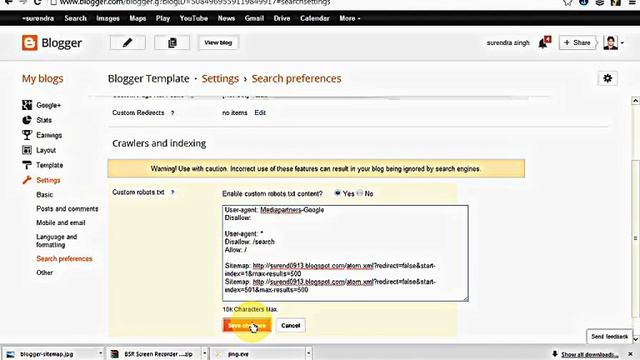640x360 pixels.
Task: Open Search in Google bar
Action: (76, 18)
